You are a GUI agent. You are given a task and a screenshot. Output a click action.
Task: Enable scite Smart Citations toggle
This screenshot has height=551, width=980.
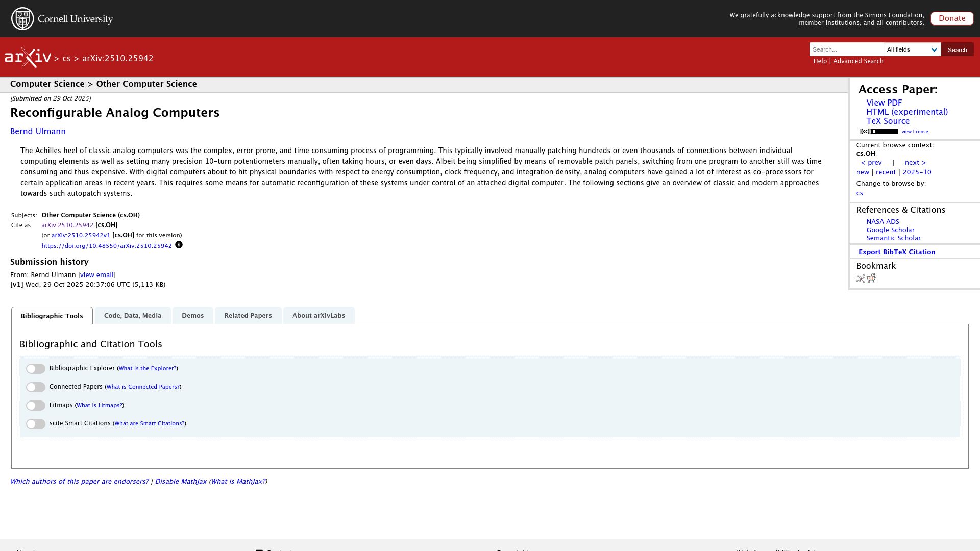tap(36, 424)
